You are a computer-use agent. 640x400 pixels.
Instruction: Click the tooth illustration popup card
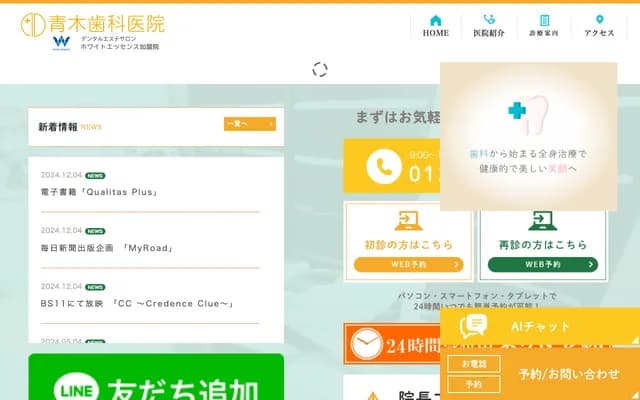click(527, 135)
